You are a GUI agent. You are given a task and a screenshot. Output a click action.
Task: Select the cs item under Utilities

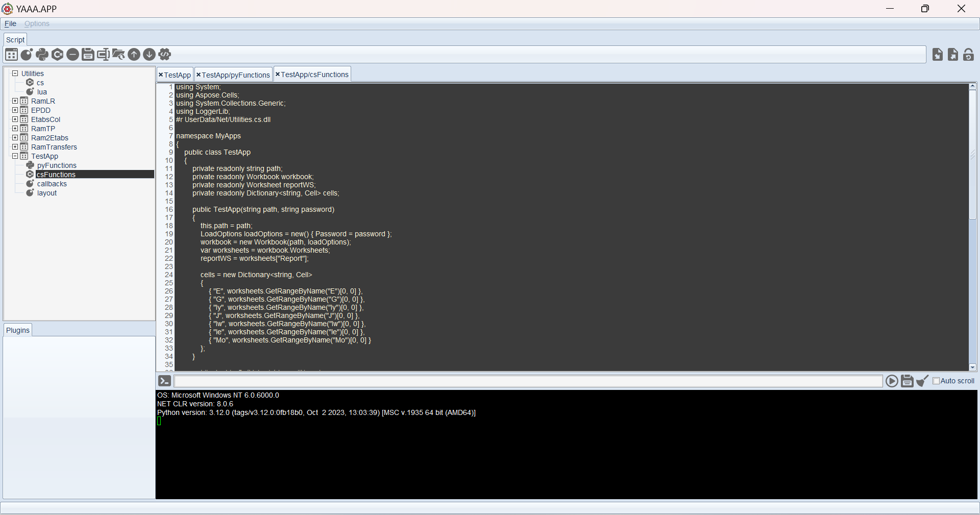pyautogui.click(x=40, y=83)
